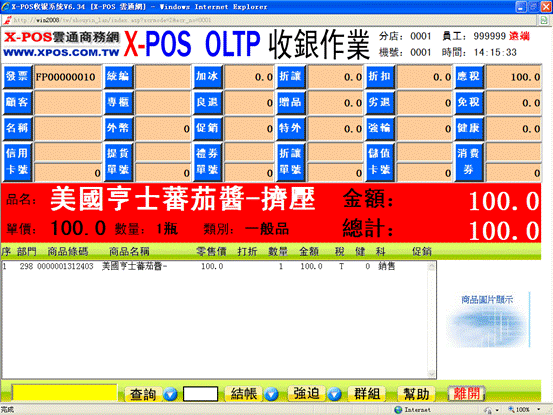Screen dimensions: 553x415
Task: Open the dropdown arrow next to 查詢
Action: (170, 394)
